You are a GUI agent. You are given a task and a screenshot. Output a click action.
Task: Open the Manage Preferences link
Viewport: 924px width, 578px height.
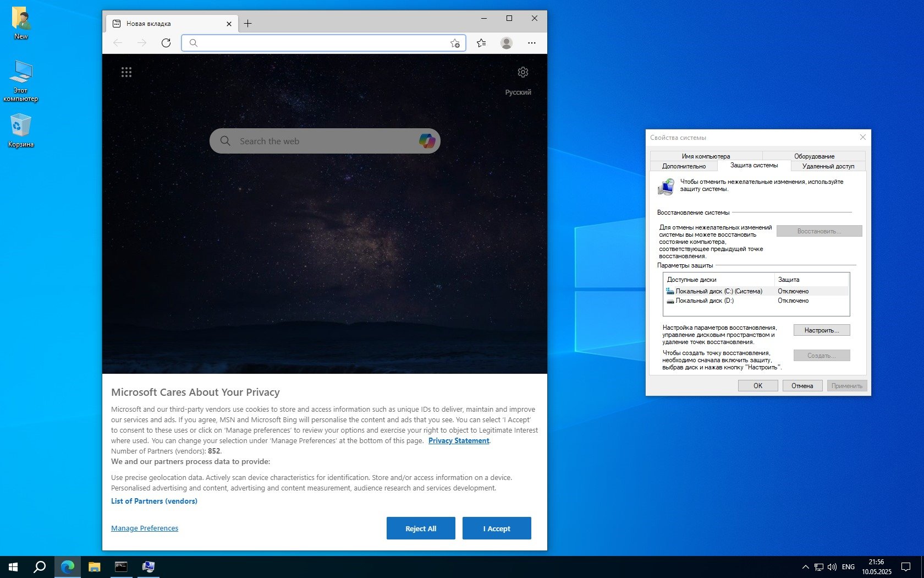click(x=145, y=528)
